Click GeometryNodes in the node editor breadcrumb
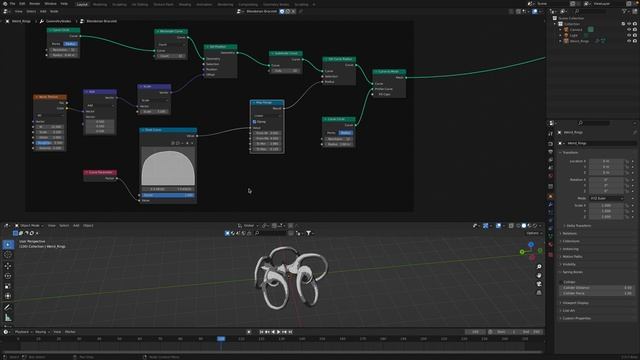Viewport: 640px width, 360px height. (58, 21)
